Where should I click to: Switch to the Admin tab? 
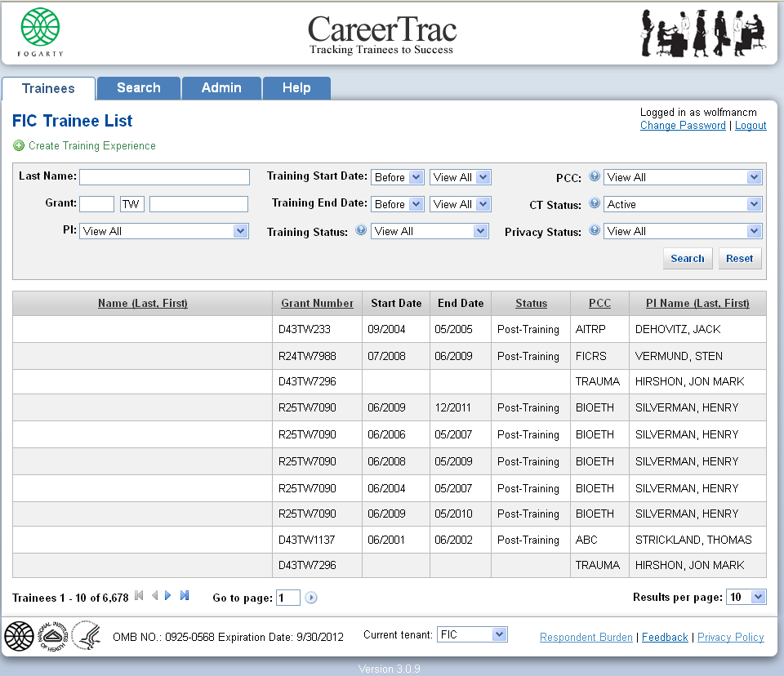tap(221, 88)
